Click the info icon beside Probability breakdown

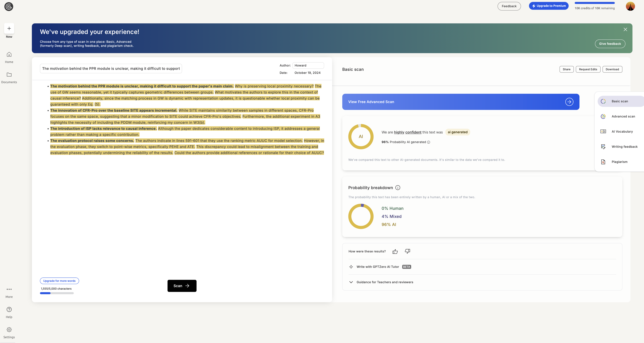click(398, 188)
